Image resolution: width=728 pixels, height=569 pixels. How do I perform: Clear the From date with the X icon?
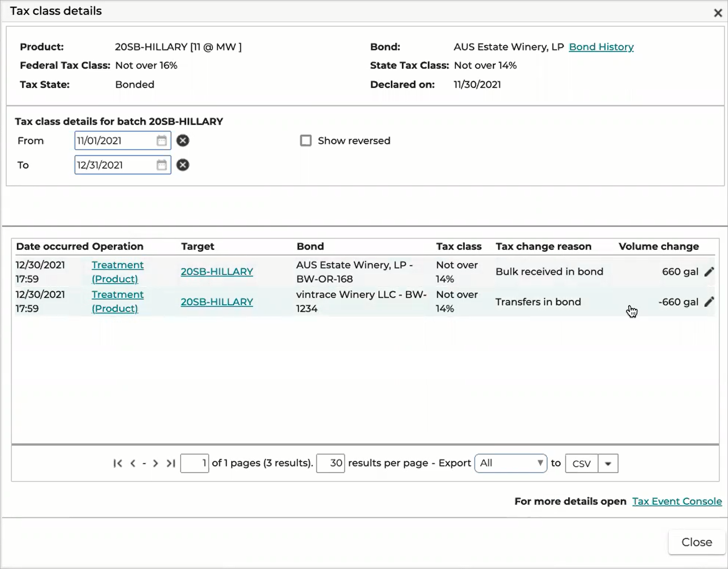pos(183,141)
